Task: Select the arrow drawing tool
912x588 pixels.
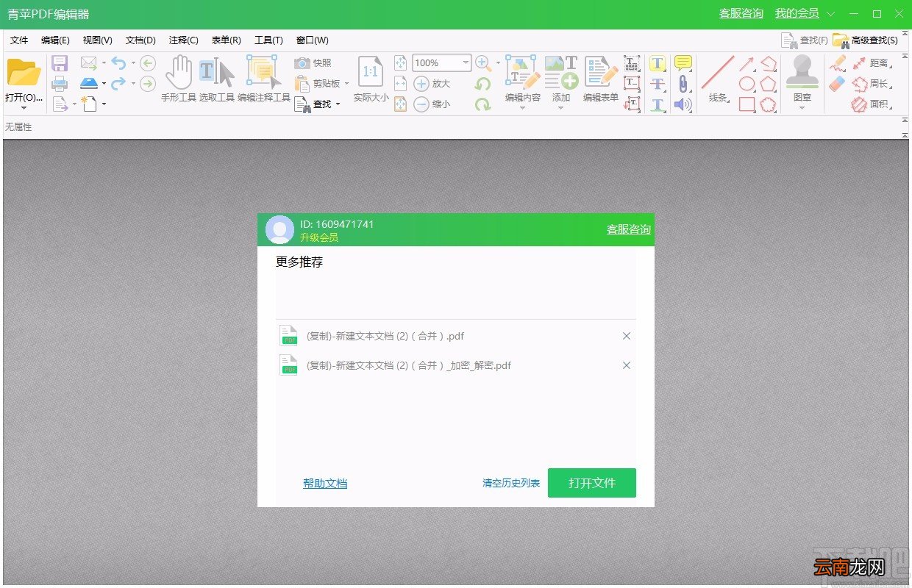Action: (747, 63)
